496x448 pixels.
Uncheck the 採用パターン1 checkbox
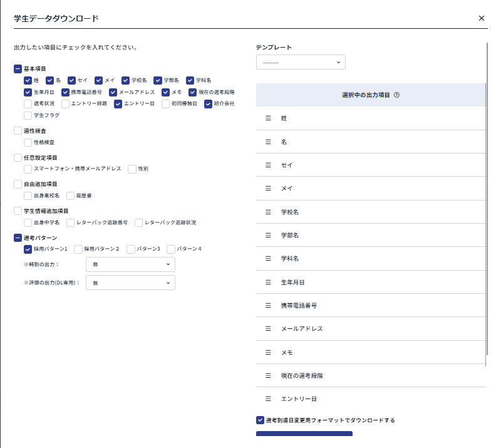click(28, 249)
